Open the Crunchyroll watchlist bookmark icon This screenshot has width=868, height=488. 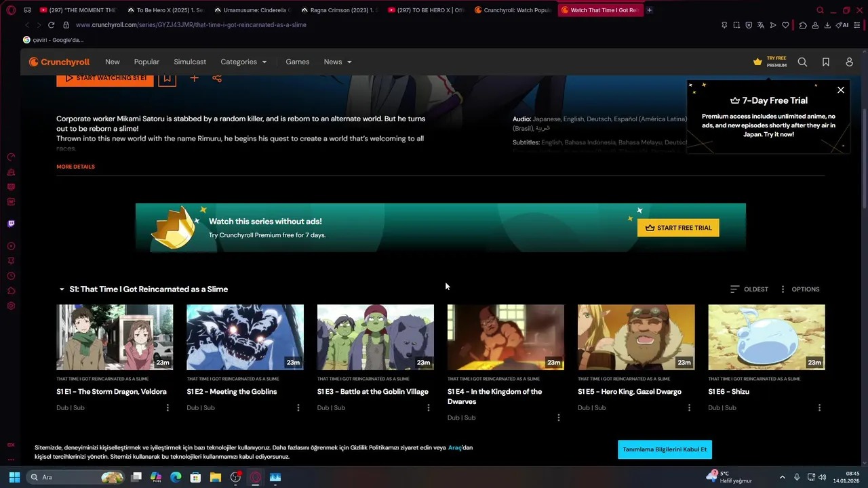click(x=826, y=62)
